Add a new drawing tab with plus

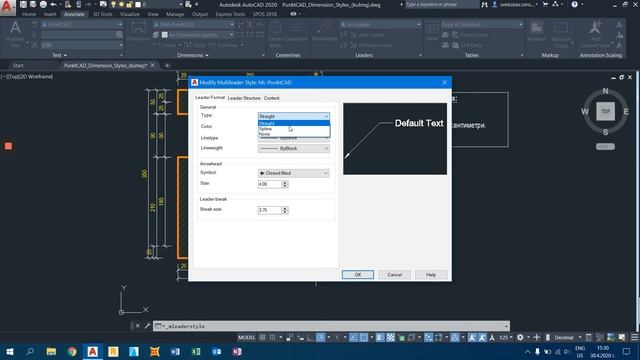pos(167,65)
